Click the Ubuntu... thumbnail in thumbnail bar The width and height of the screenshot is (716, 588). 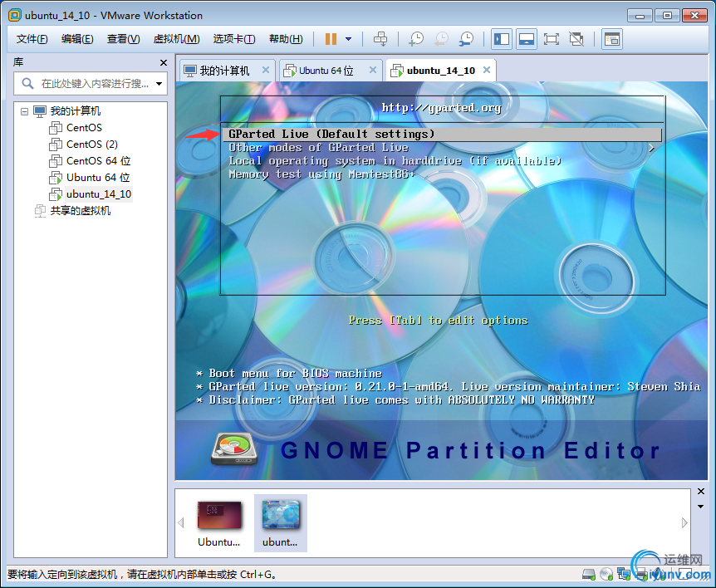[x=218, y=522]
